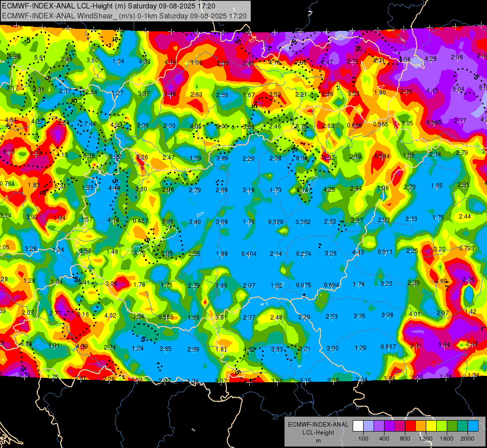487x448 pixels.
Task: Click the wind shear value '0.761'
Action: coord(7,183)
